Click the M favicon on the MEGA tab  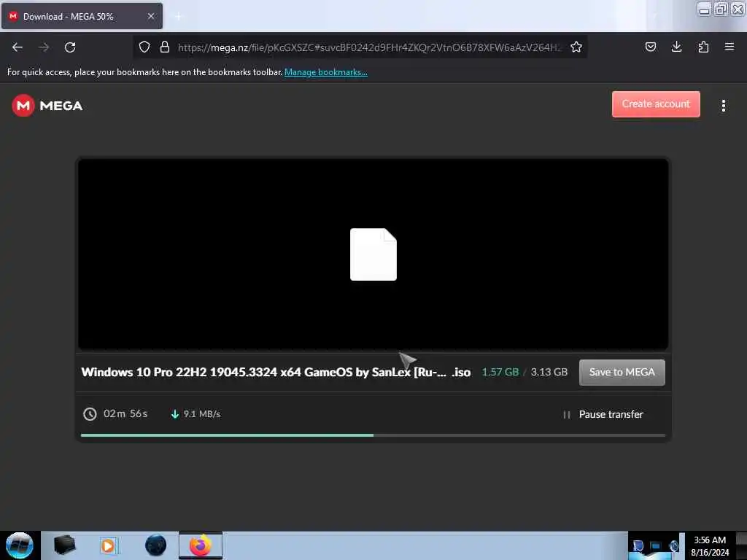[13, 16]
